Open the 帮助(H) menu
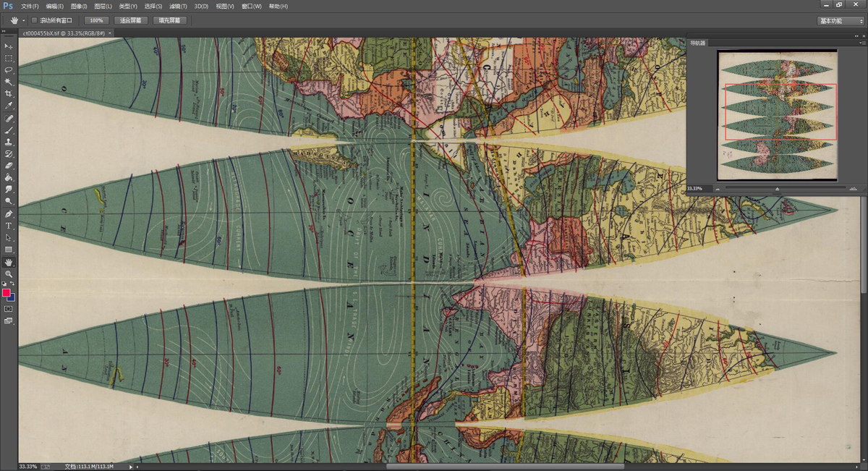 pyautogui.click(x=278, y=7)
